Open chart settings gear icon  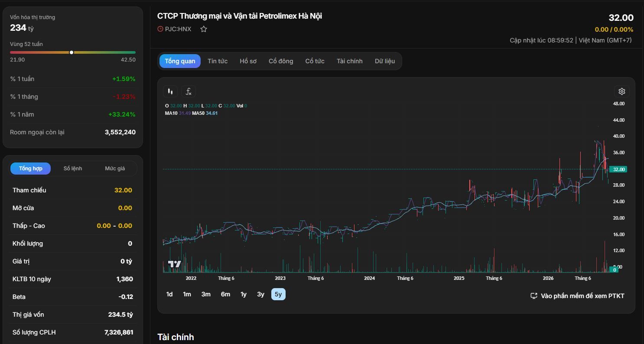coord(621,91)
